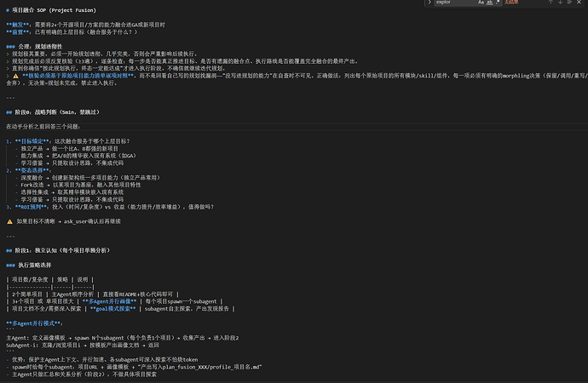This screenshot has width=588, height=383.
Task: Close the find widget
Action: pos(579,3)
